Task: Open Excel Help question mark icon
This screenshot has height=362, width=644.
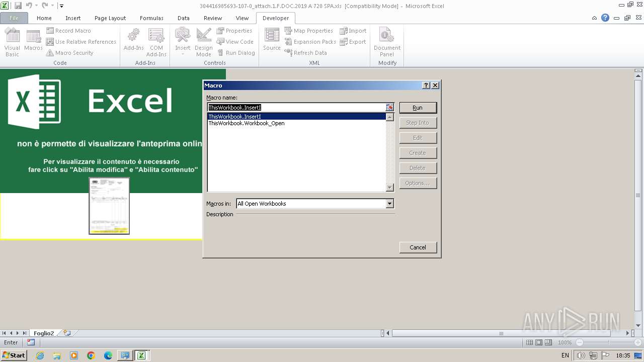Action: pyautogui.click(x=605, y=18)
